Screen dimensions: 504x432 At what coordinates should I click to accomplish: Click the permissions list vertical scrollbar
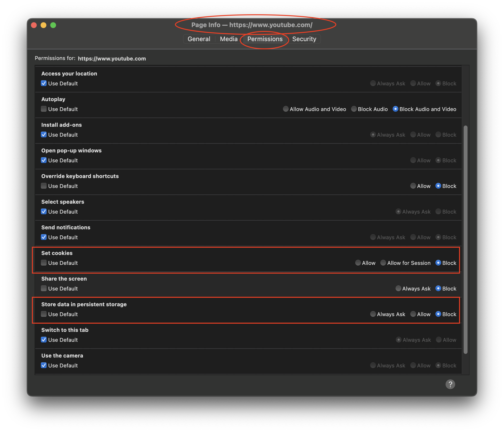465,240
